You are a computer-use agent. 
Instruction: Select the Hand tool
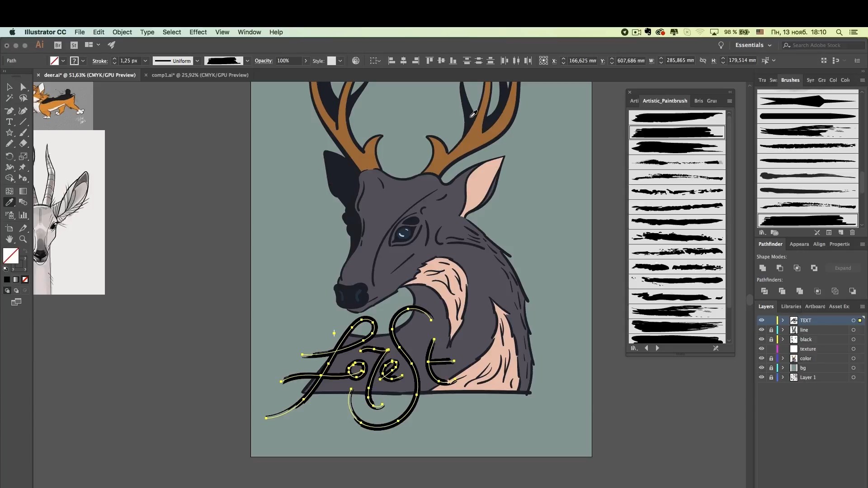(x=9, y=239)
